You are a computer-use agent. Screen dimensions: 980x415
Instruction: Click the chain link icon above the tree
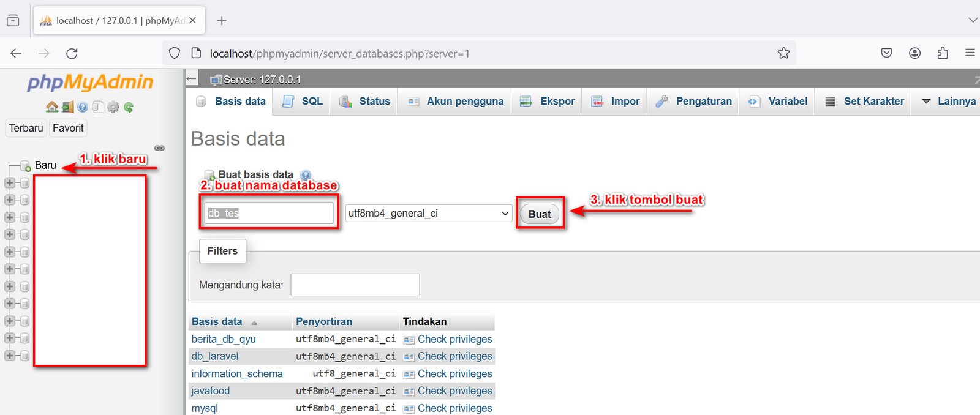click(x=159, y=148)
